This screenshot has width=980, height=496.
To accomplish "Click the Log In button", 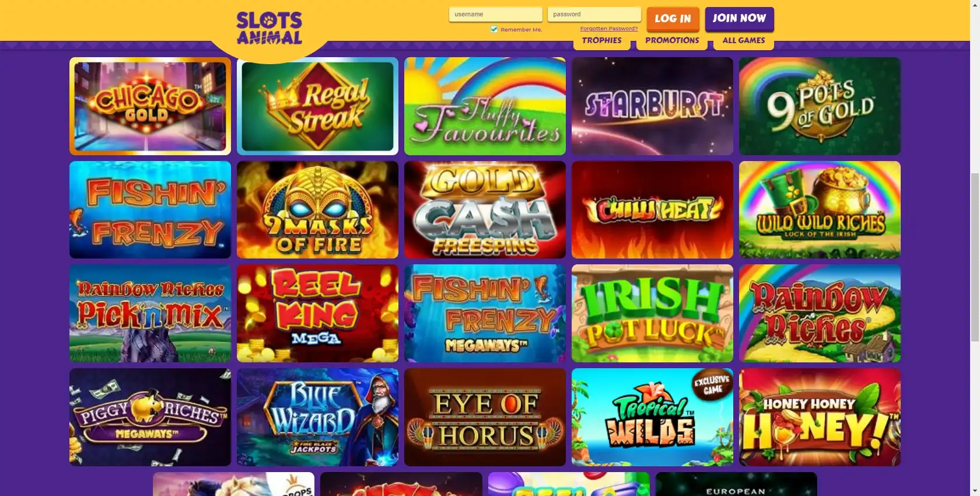I will [673, 19].
